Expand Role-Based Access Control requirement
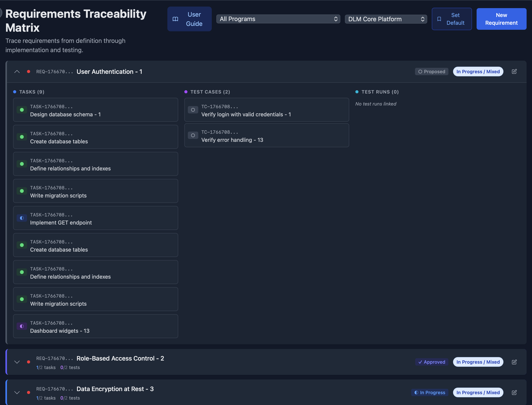Screen dimensions: 532x405 coord(17,362)
